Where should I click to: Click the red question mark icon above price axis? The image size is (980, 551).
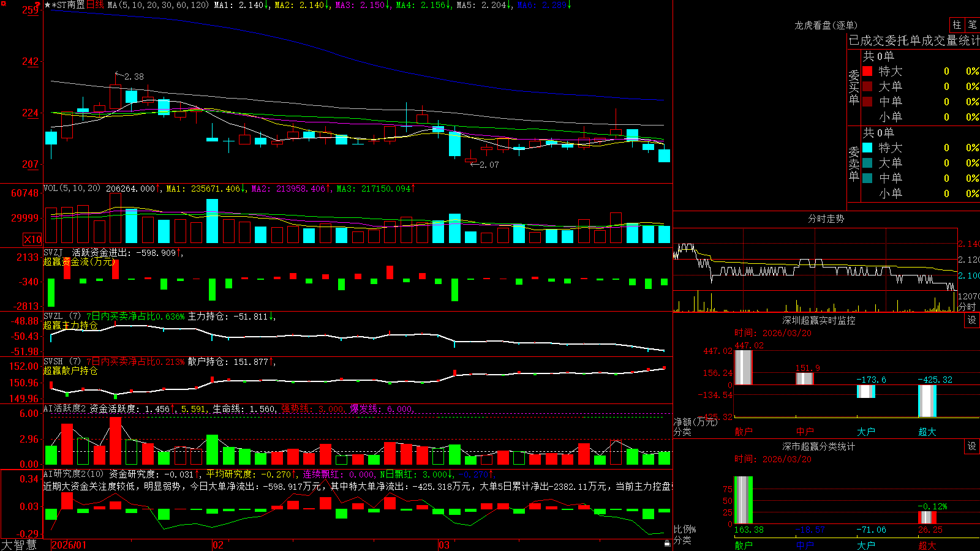point(37,6)
